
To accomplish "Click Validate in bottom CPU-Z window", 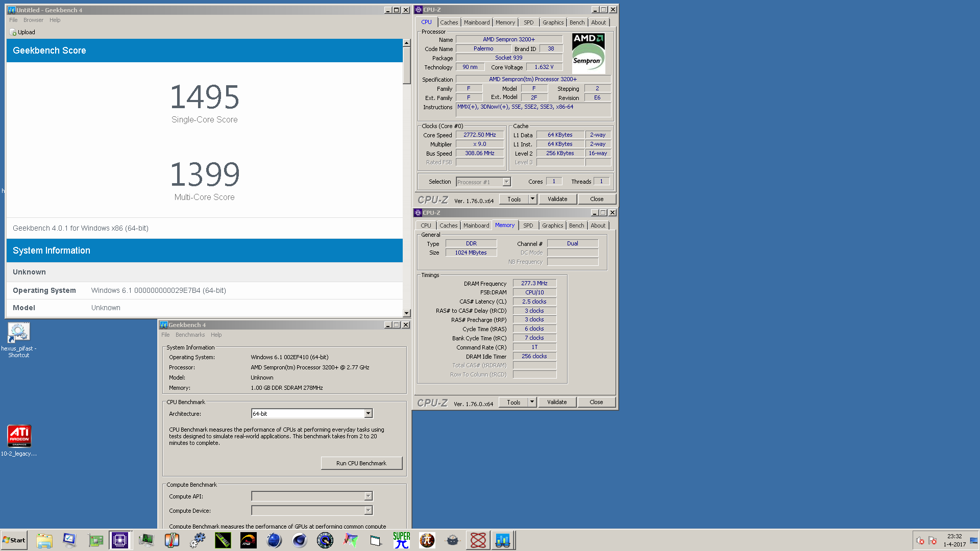I will click(x=557, y=402).
